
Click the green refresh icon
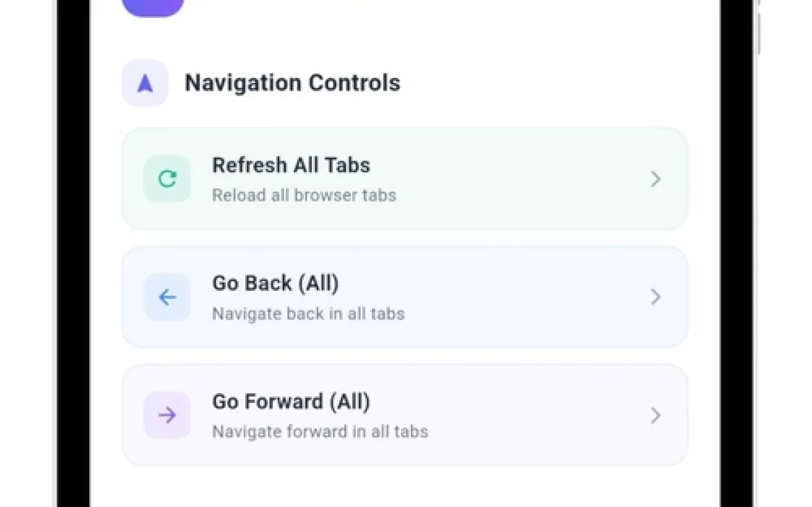pyautogui.click(x=167, y=179)
